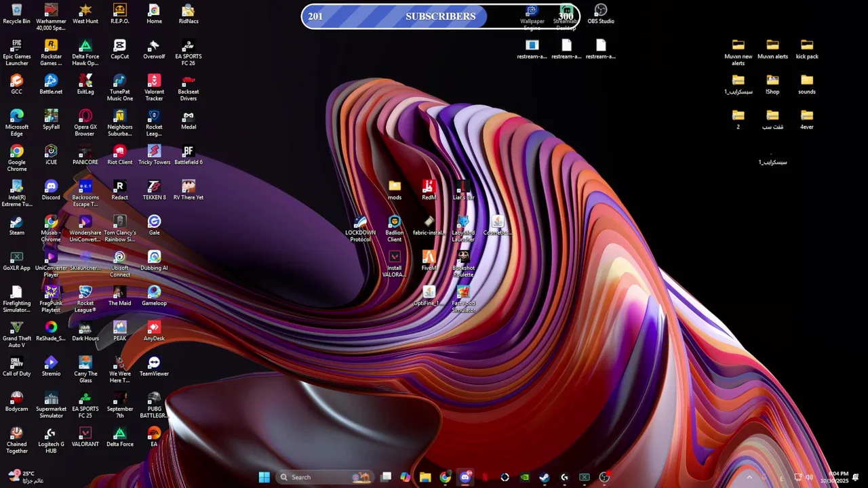Launch the Riot Client icon
This screenshot has width=868, height=488.
coord(120,155)
